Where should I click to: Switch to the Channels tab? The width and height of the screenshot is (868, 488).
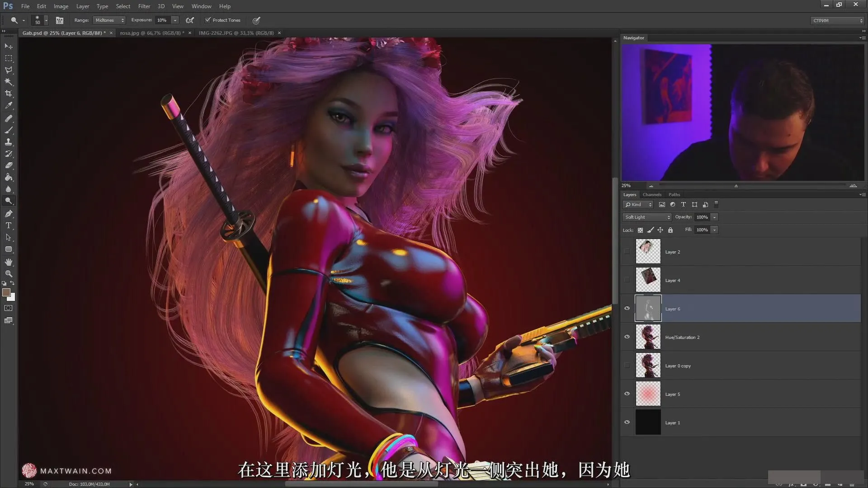(651, 194)
